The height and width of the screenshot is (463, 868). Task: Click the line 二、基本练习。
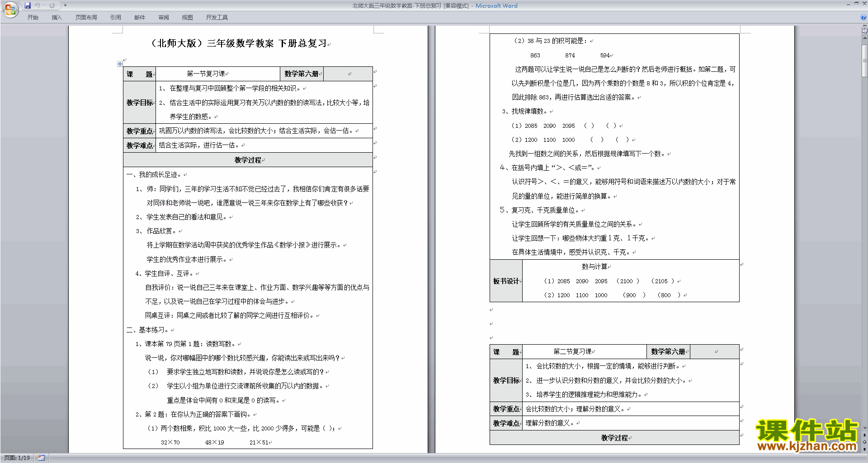pyautogui.click(x=148, y=330)
